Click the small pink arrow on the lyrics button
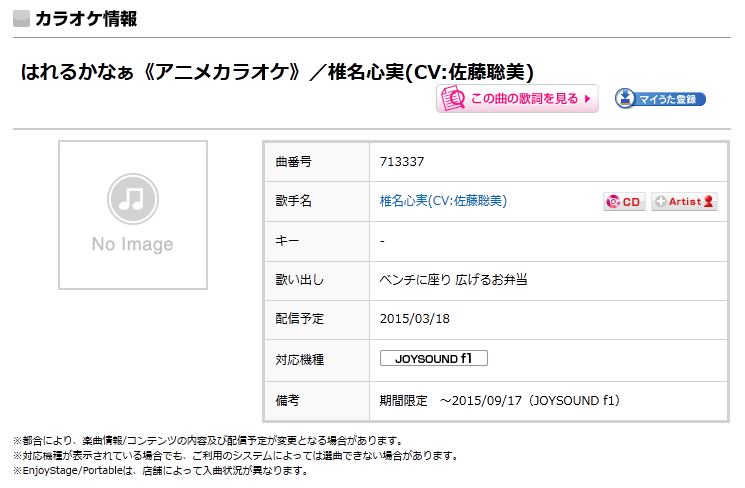Viewport: 745px width, 488px height. (588, 99)
